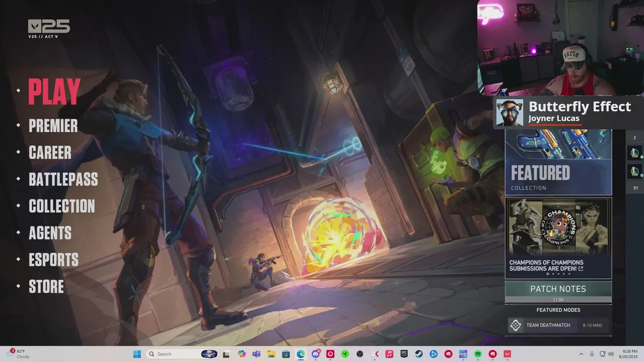Open volume control in system tray
This screenshot has height=362, width=644.
[612, 354]
